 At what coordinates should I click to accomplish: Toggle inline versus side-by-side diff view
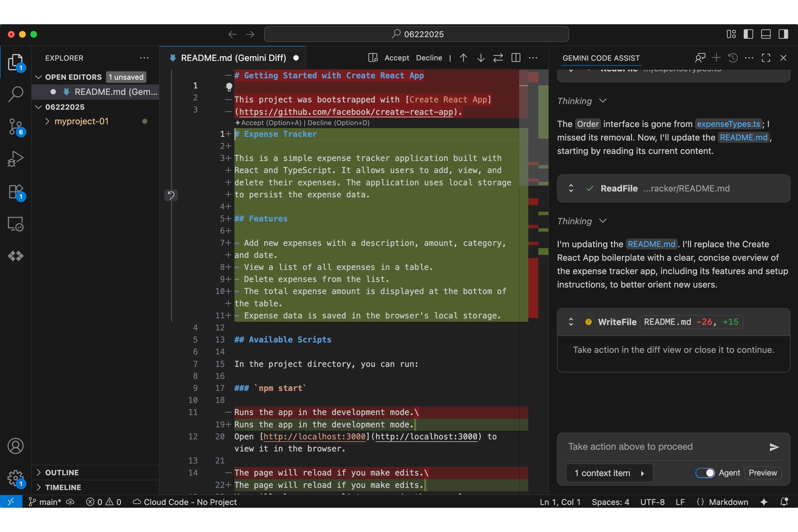point(516,58)
